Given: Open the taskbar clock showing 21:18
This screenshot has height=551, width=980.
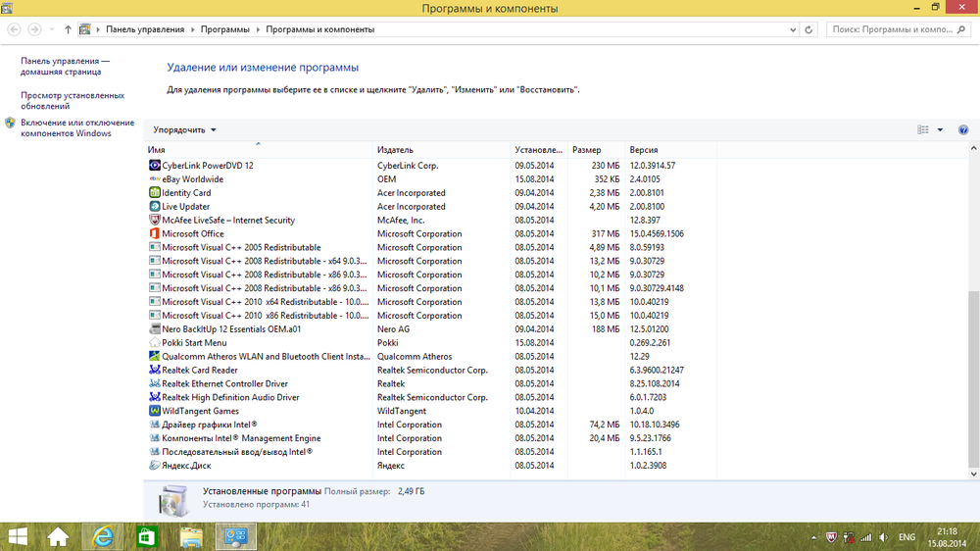Looking at the screenshot, I should [x=947, y=537].
